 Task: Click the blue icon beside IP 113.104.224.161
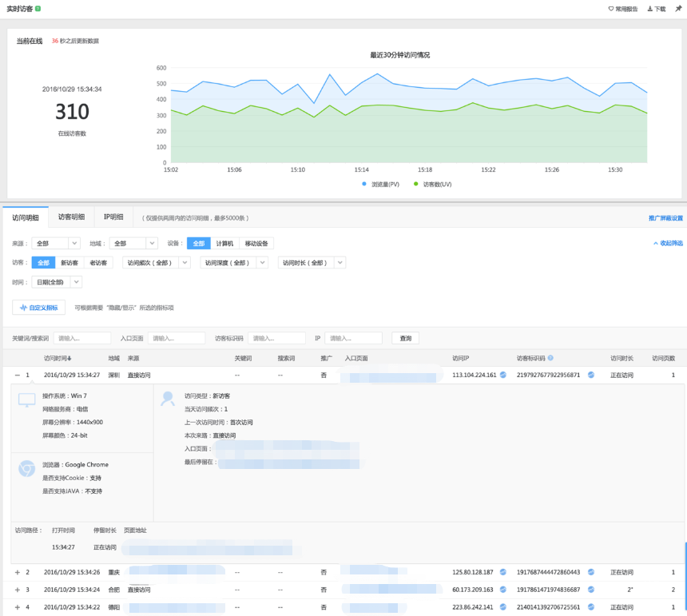(x=503, y=375)
